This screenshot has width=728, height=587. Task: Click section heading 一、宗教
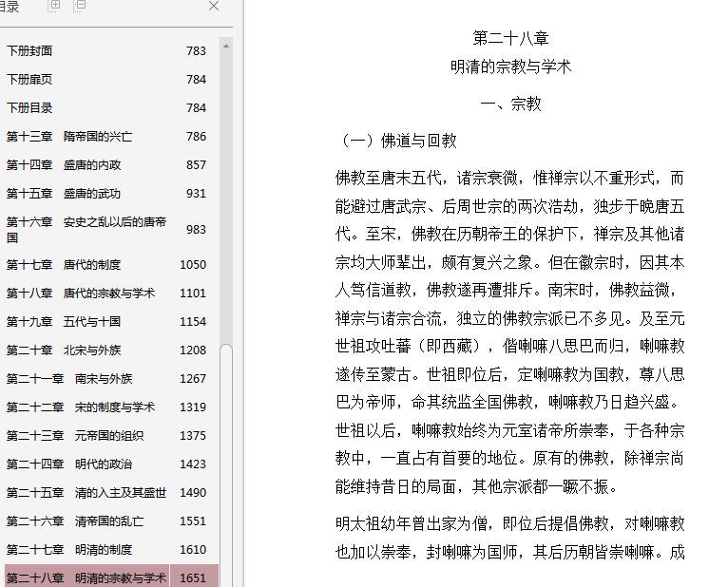coord(510,104)
